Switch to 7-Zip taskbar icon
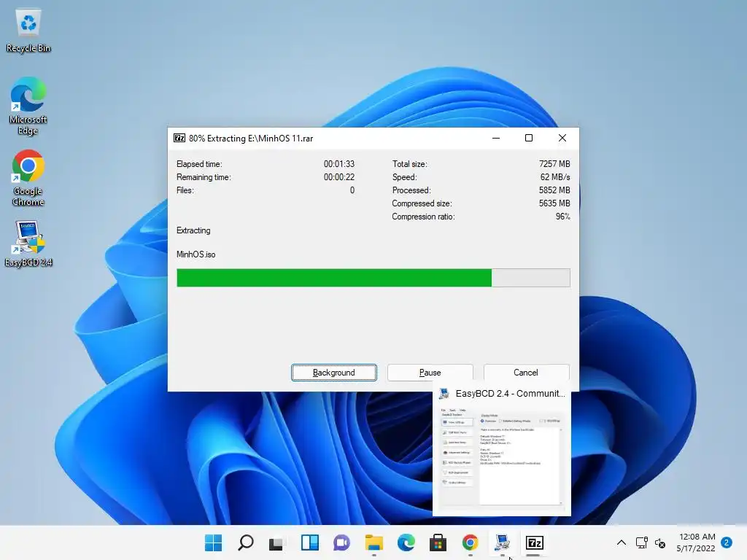747x560 pixels. point(534,542)
